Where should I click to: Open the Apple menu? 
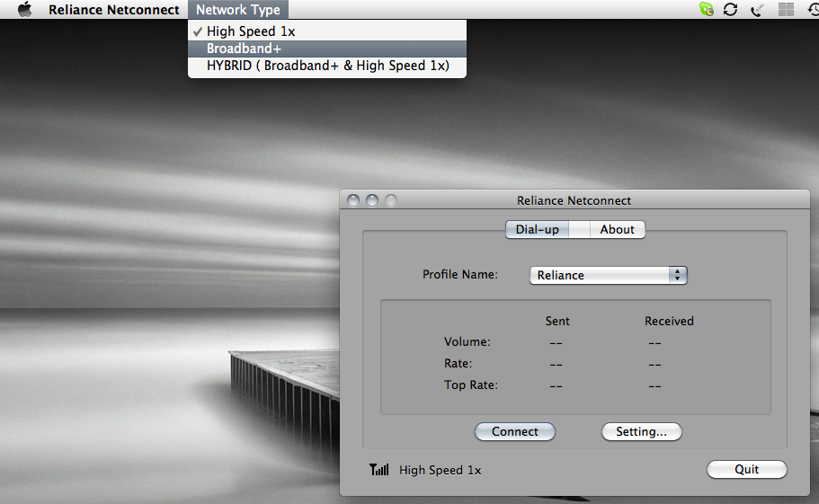(x=24, y=9)
